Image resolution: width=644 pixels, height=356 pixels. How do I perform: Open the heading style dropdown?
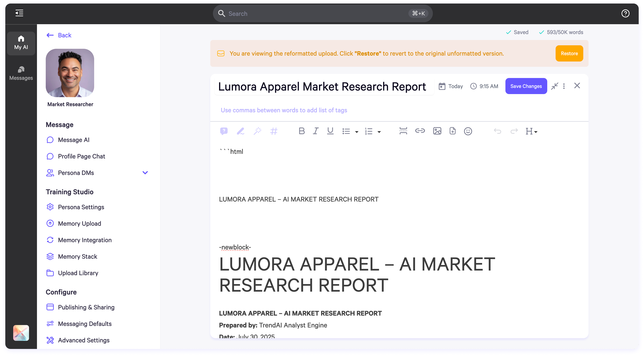click(x=531, y=131)
